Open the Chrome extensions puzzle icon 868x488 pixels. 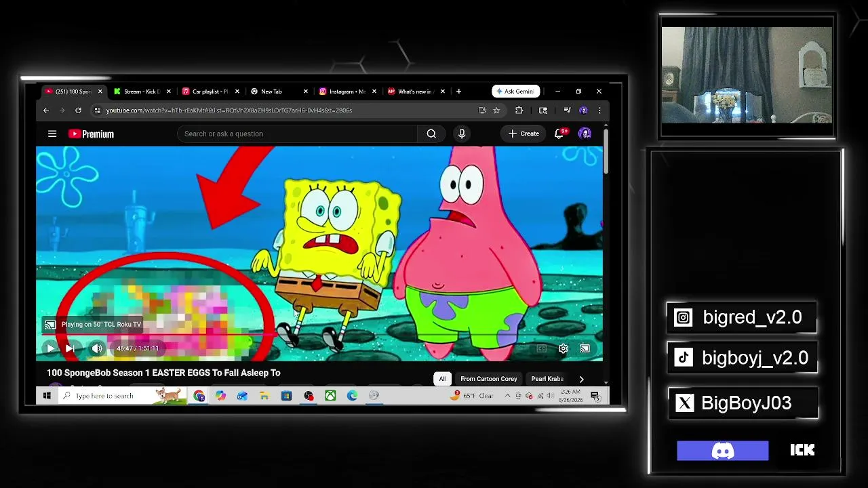pos(519,110)
